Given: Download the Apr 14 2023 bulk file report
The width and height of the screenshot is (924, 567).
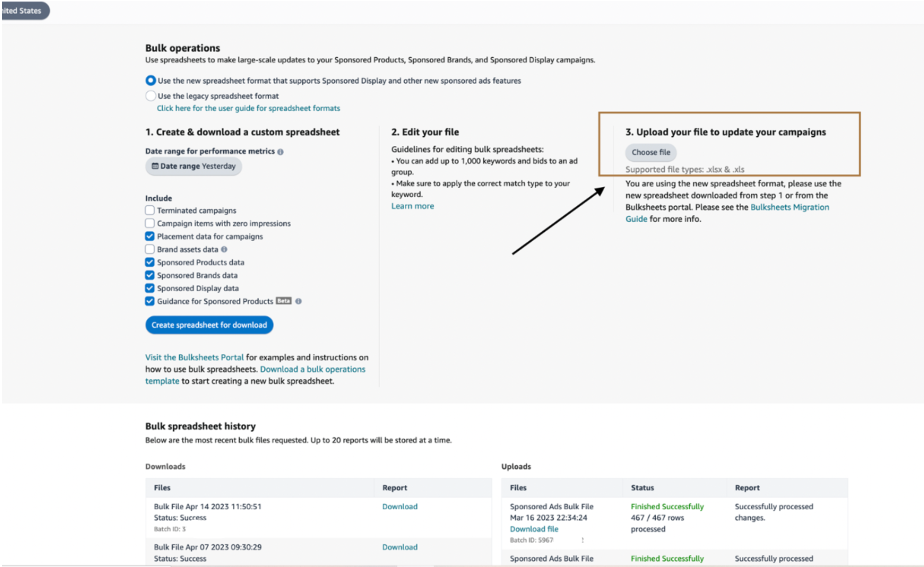Looking at the screenshot, I should click(400, 507).
